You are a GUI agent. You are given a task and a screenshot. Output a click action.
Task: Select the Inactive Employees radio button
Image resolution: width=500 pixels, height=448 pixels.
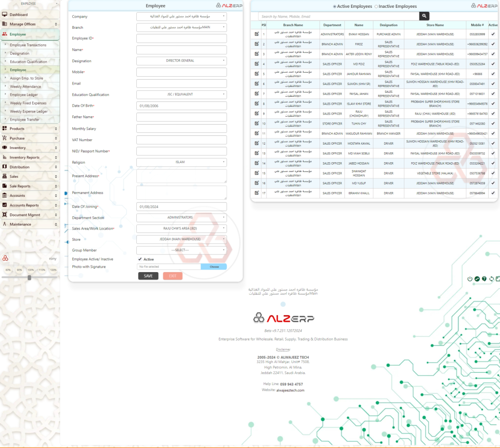coord(376,6)
